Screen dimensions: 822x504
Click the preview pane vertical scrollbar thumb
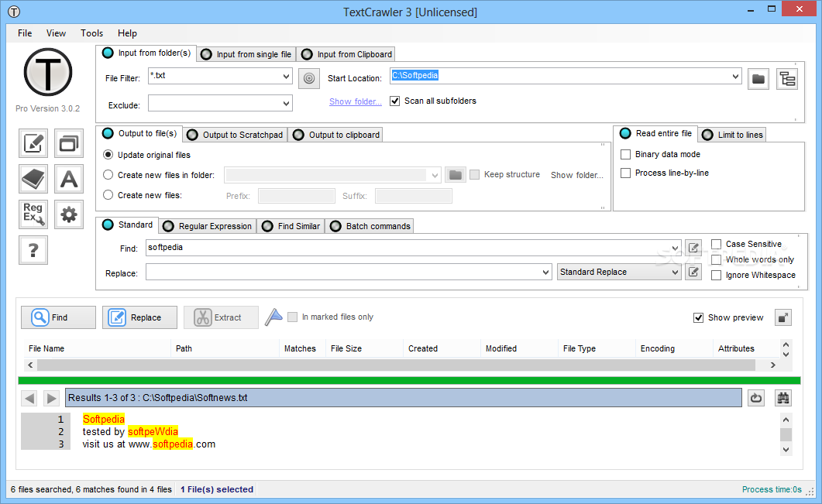(786, 435)
